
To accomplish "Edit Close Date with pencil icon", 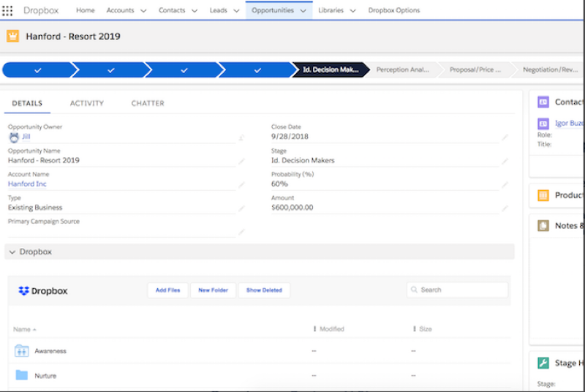I will [505, 137].
